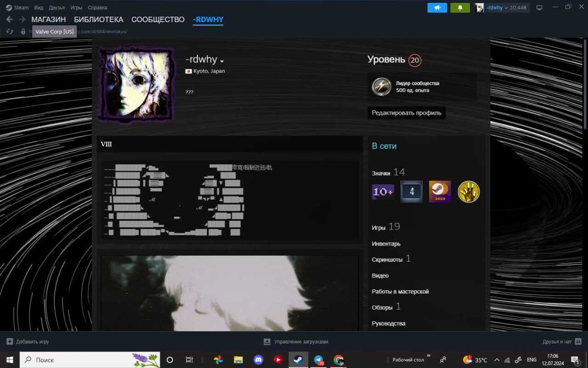The image size is (588, 368).
Task: Open the Вид menu
Action: [x=39, y=8]
